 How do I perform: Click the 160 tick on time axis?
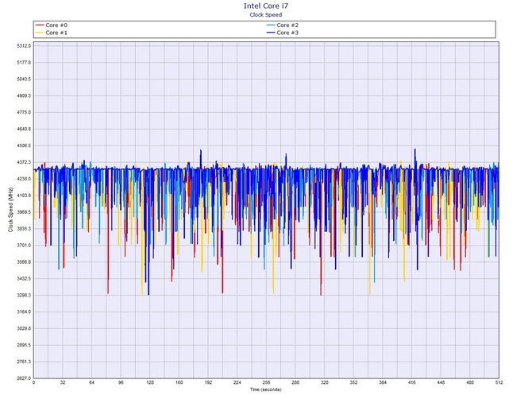pos(179,382)
